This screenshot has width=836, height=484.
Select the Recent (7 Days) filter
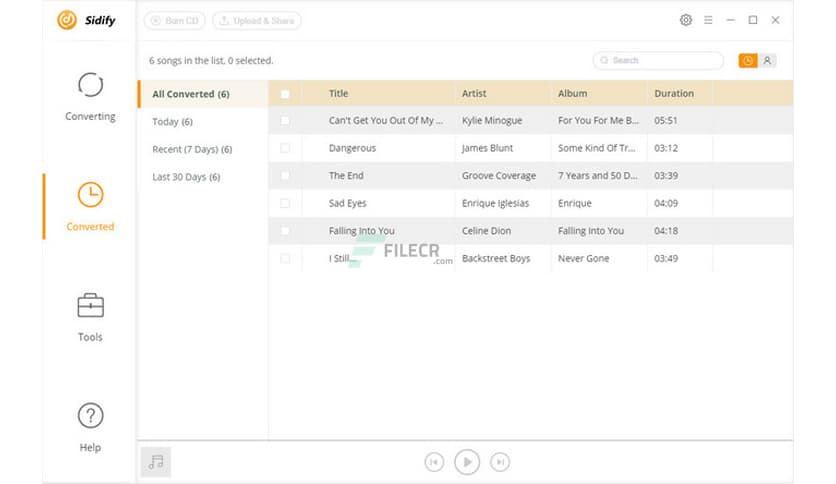click(192, 149)
